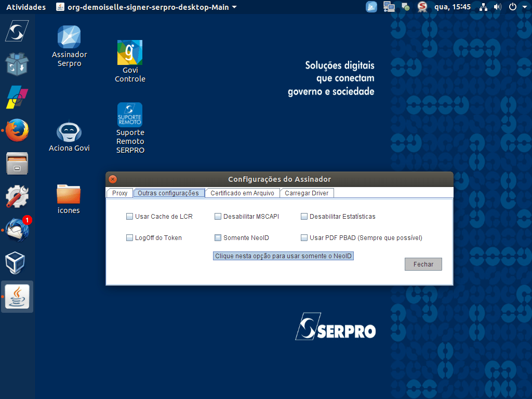
Task: Open the icones folder on the desktop
Action: point(69,199)
